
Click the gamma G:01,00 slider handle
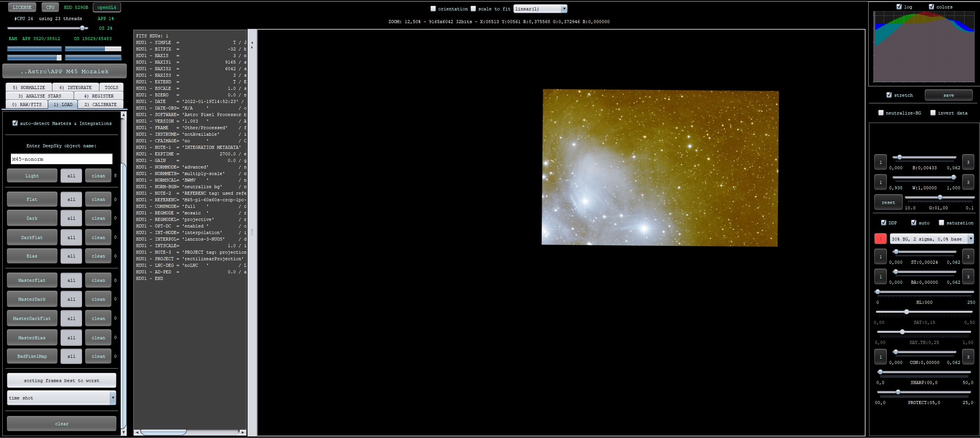coord(940,197)
